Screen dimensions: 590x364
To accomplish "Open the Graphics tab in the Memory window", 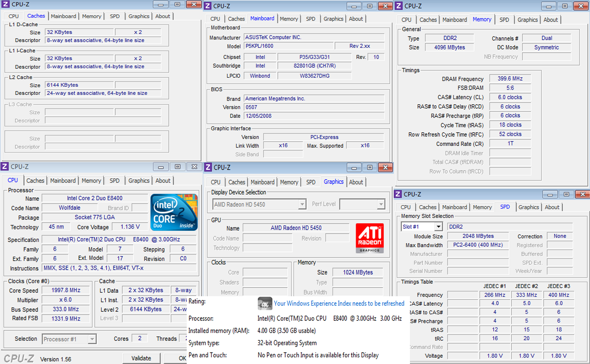I will click(x=527, y=20).
